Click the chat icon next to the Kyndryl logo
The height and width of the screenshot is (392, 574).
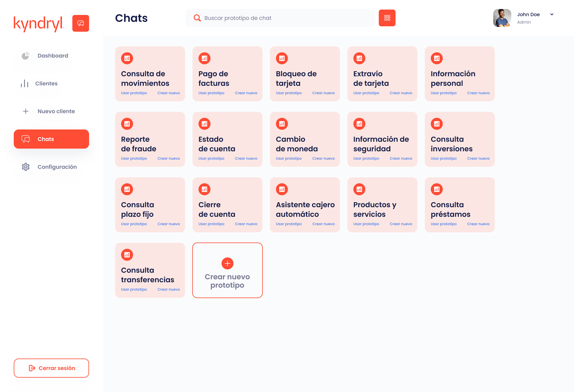coord(81,23)
